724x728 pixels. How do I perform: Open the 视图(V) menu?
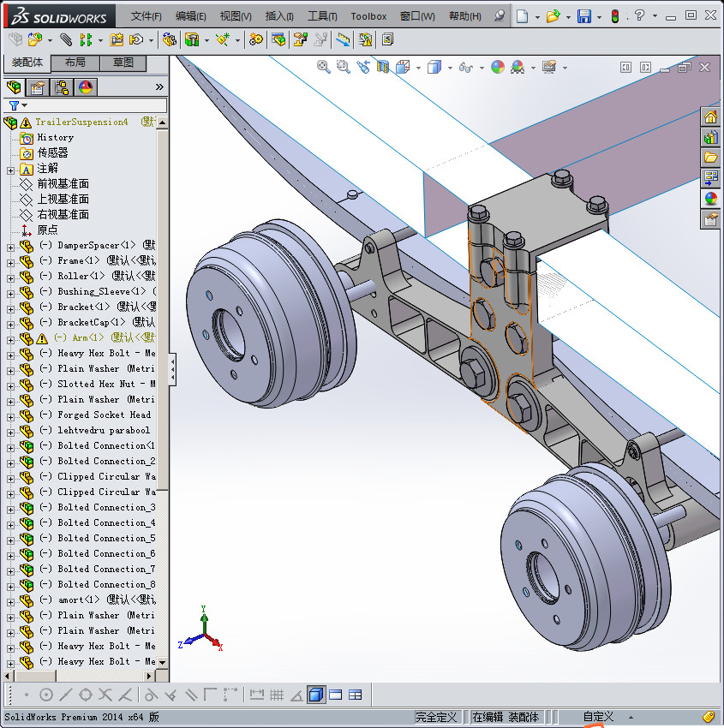(x=236, y=16)
